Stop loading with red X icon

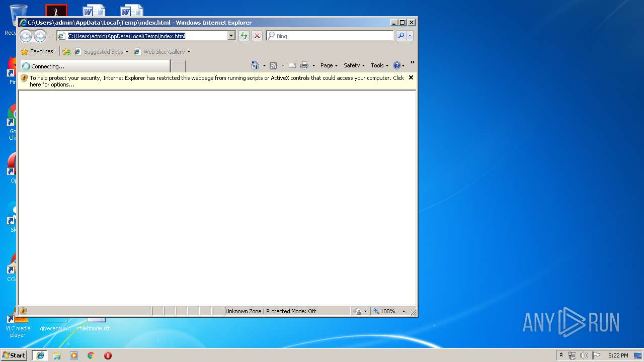[257, 36]
